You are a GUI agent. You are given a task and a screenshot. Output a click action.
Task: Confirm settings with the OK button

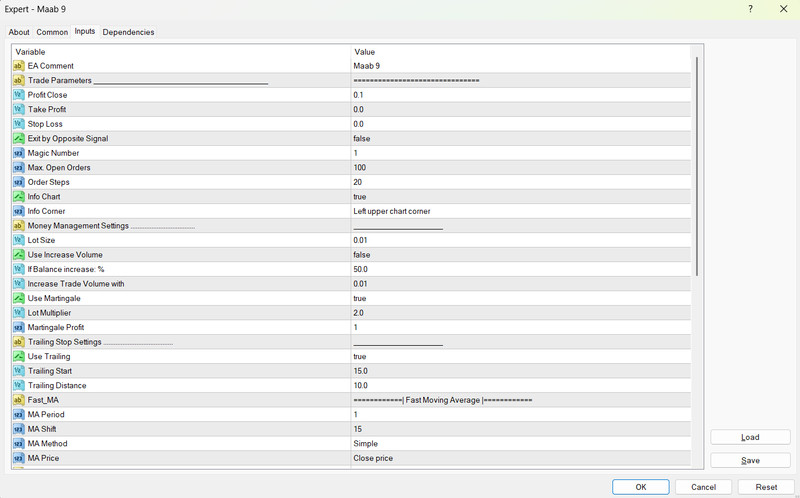641,487
